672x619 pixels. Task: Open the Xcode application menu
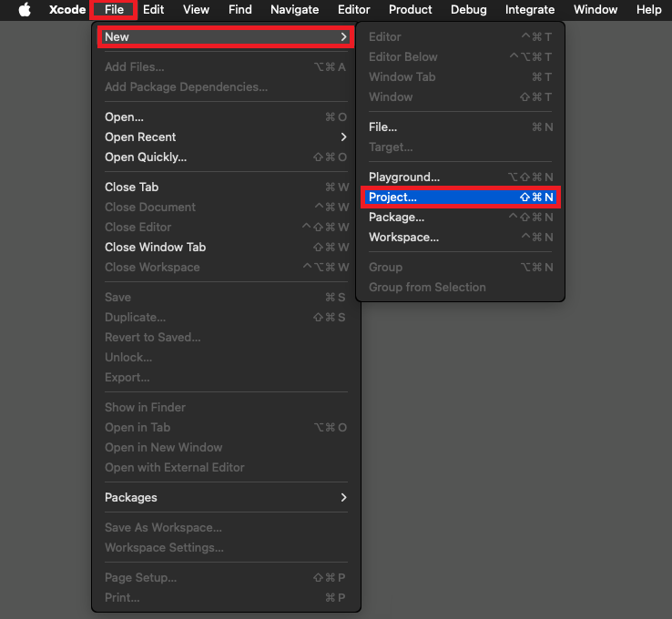click(x=67, y=9)
